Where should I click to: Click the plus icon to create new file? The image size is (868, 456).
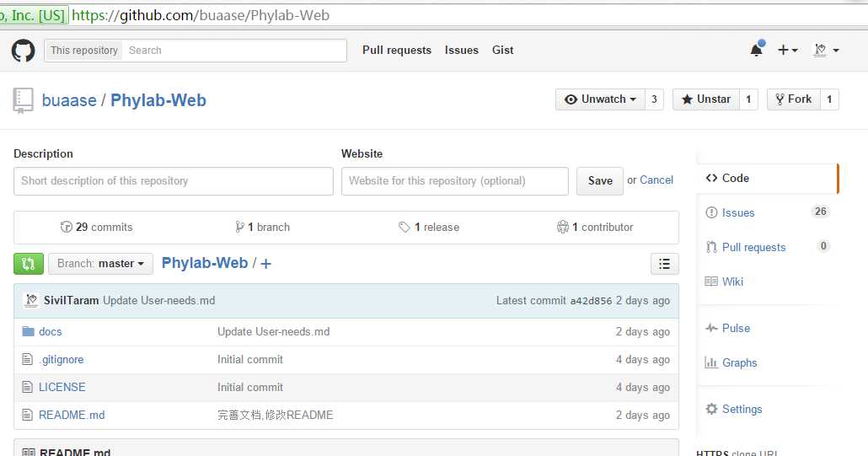pyautogui.click(x=265, y=264)
